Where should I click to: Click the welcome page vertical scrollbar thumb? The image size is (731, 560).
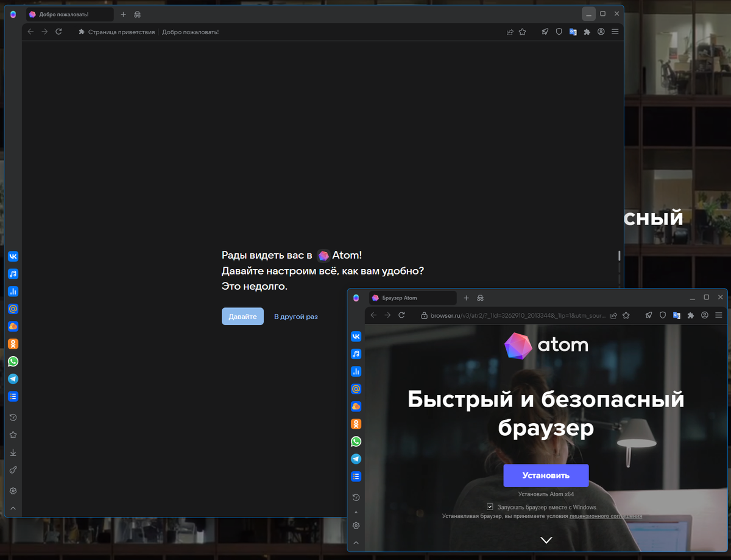[620, 256]
